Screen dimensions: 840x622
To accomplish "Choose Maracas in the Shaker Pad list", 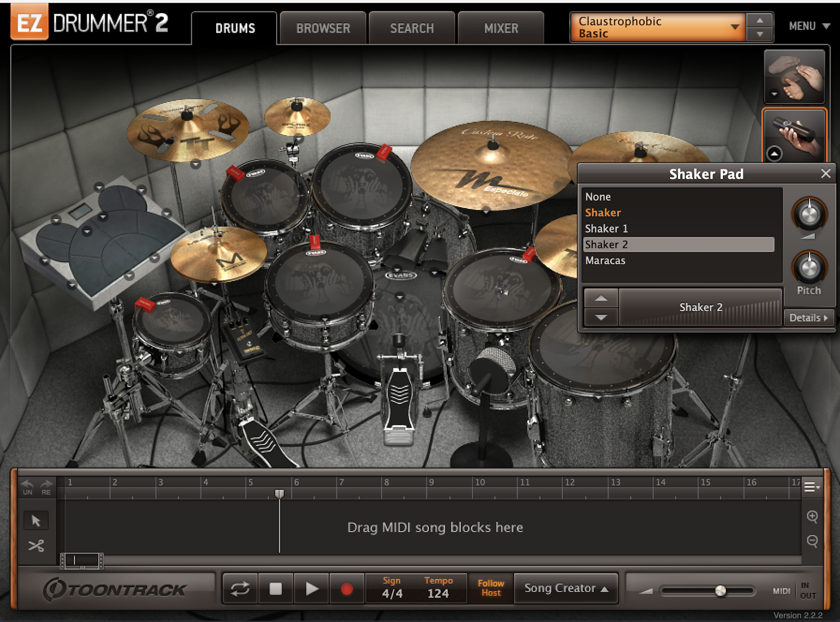I will 679,261.
